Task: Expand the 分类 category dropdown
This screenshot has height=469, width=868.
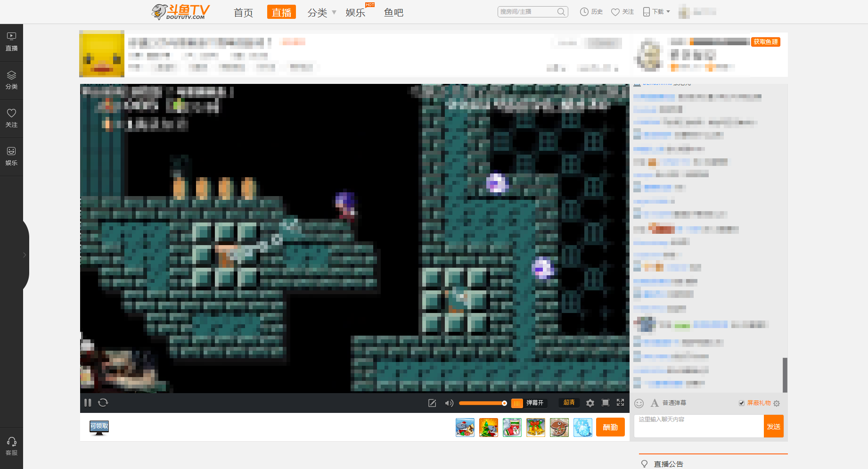Action: tap(322, 13)
